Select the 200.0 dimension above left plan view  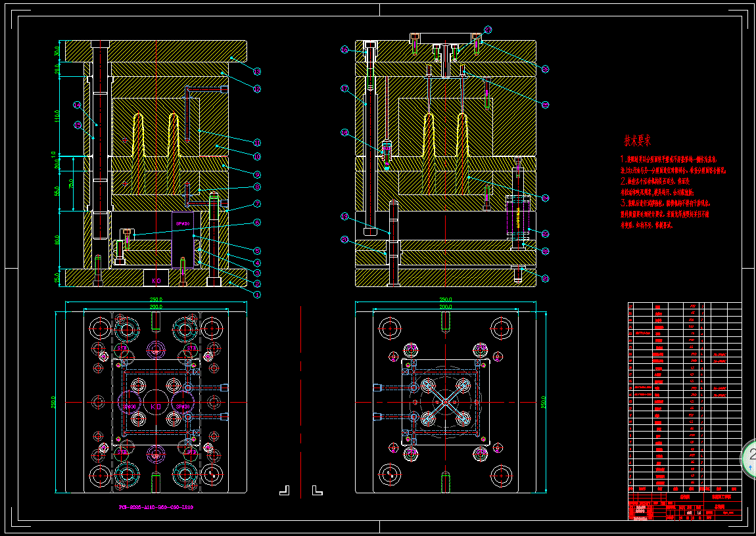(x=155, y=306)
